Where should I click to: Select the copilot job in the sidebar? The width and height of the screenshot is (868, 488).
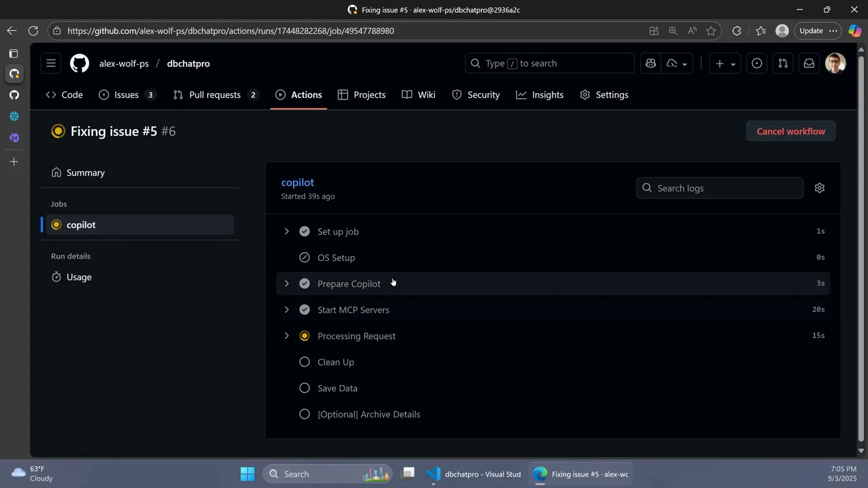click(x=139, y=224)
